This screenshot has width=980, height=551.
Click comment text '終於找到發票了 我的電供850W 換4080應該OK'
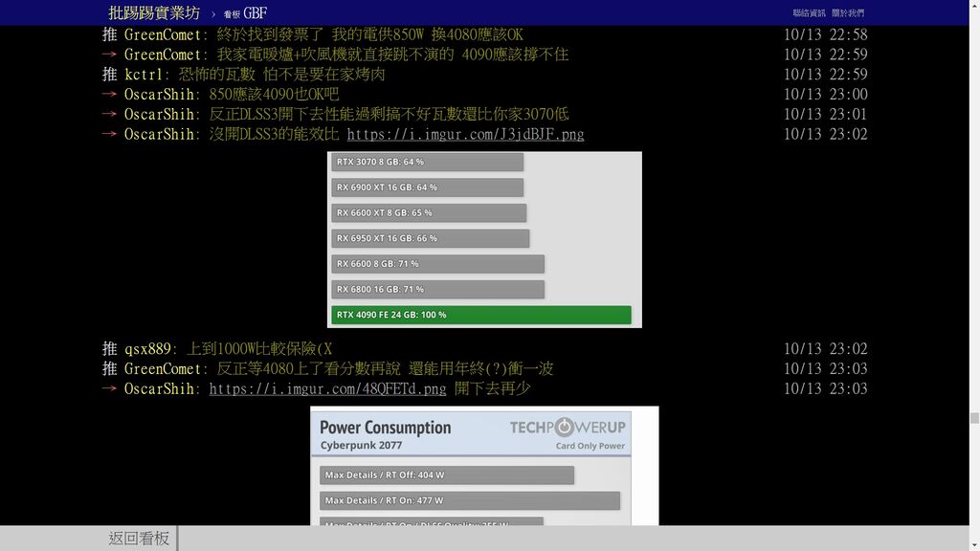click(x=369, y=34)
